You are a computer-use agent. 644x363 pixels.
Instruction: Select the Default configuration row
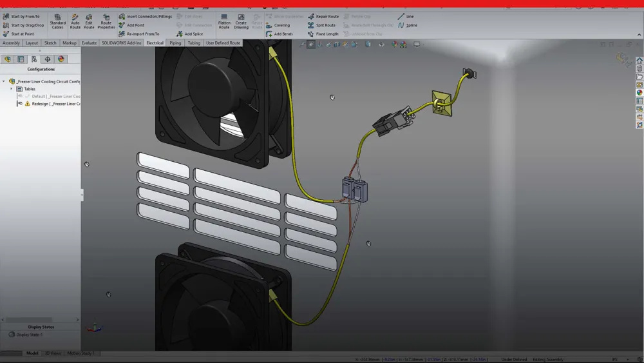(x=48, y=96)
